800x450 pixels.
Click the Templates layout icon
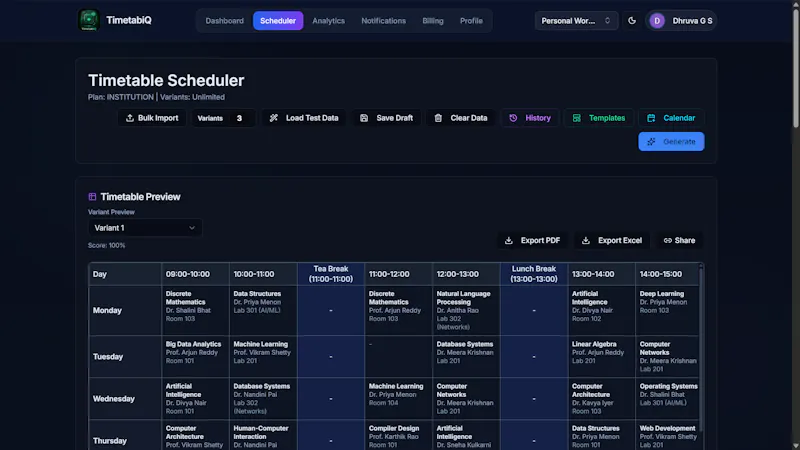click(577, 118)
